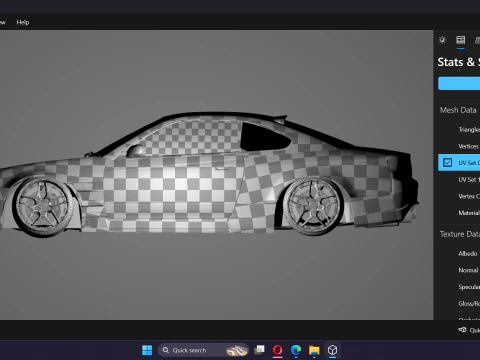This screenshot has height=360, width=480.
Task: Open Microsoft Edge from the taskbar
Action: click(296, 350)
